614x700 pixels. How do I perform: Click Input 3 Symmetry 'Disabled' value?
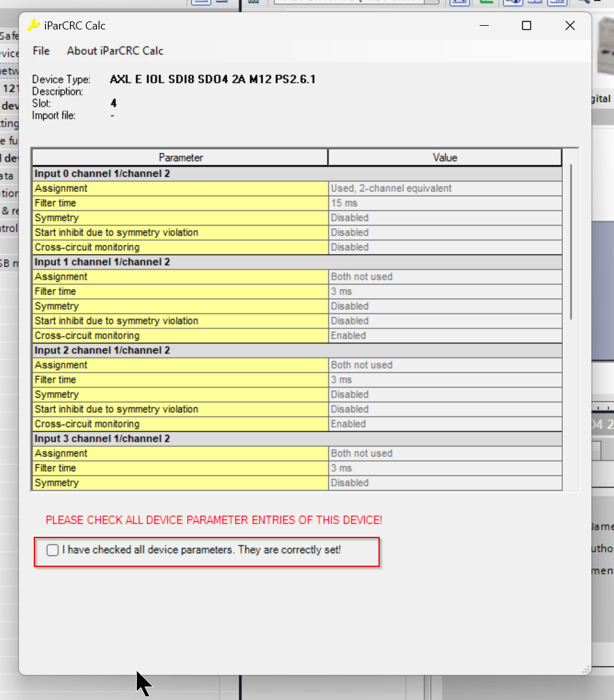pyautogui.click(x=445, y=483)
